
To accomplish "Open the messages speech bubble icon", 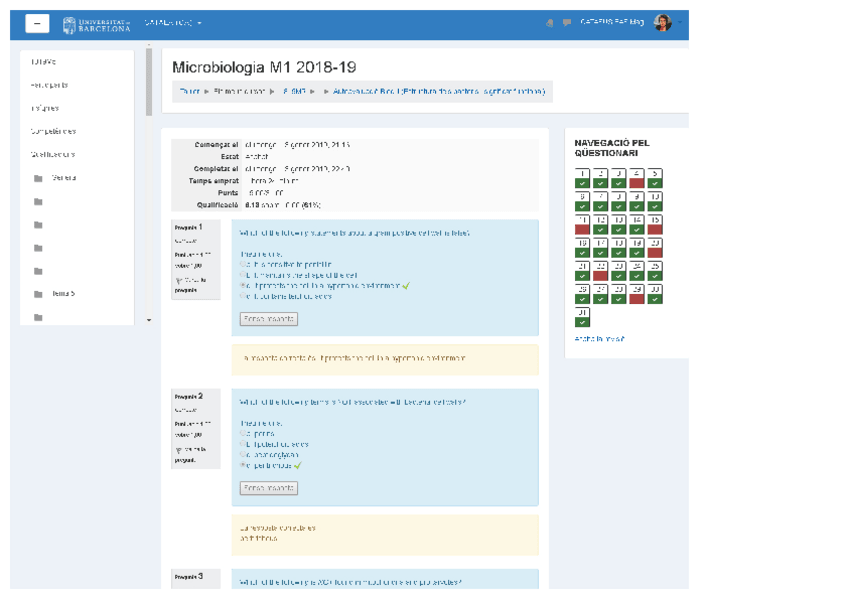I will pyautogui.click(x=566, y=23).
